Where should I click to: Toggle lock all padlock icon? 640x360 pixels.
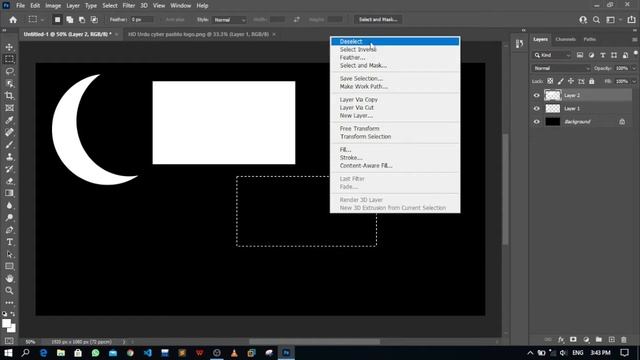(x=592, y=81)
